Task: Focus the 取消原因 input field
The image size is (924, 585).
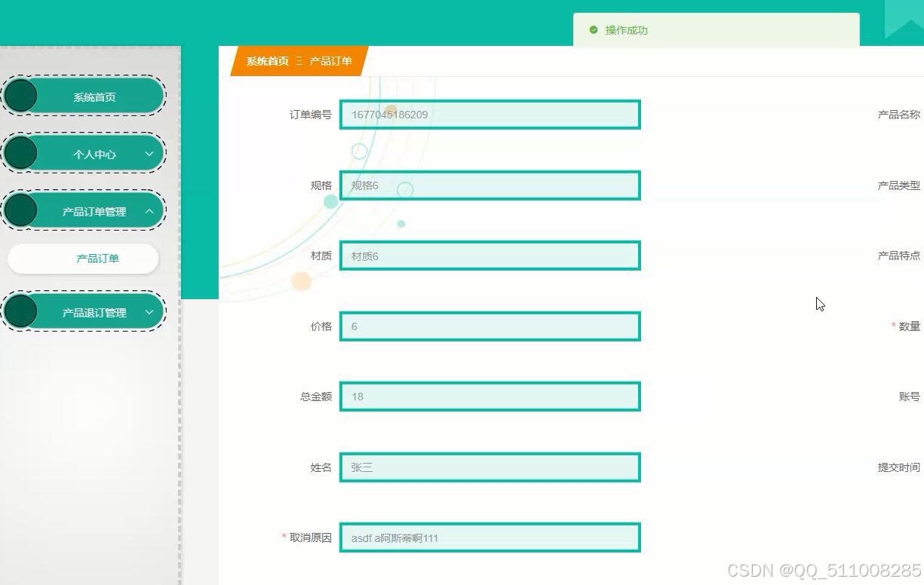Action: (x=490, y=538)
